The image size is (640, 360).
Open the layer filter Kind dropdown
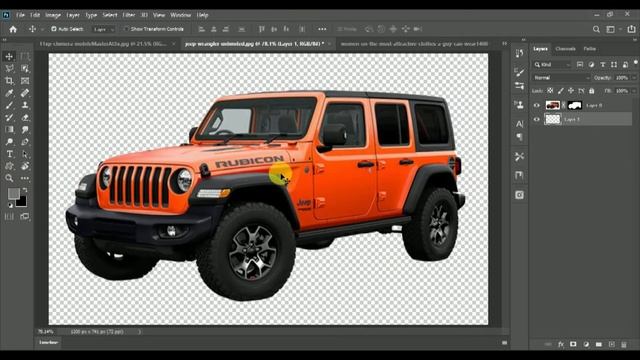[552, 64]
